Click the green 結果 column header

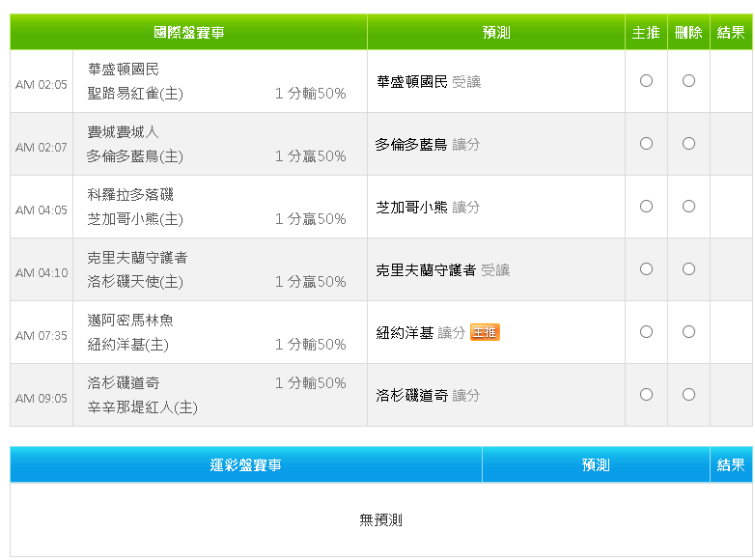[x=731, y=32]
